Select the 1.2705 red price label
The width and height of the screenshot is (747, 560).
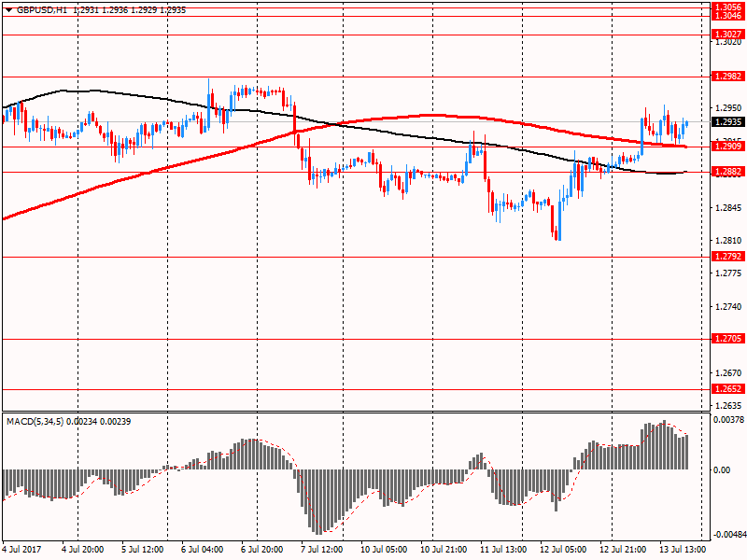(x=728, y=339)
